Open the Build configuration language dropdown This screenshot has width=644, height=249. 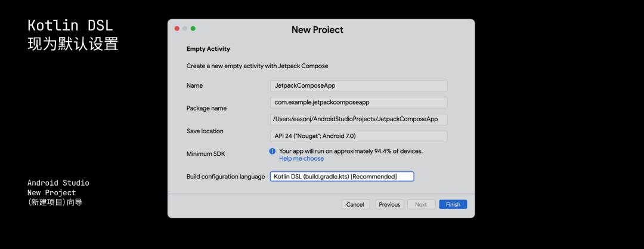(342, 177)
